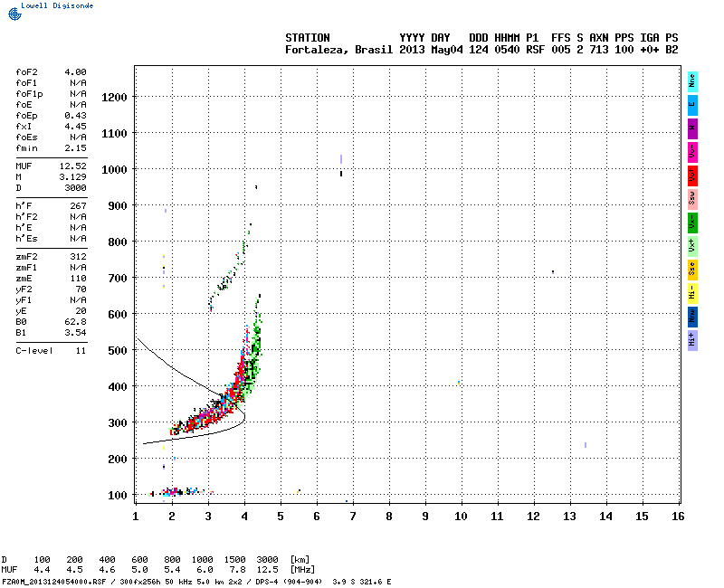
Task: Click the 16 MHz frequency axis label
Action: pyautogui.click(x=678, y=517)
